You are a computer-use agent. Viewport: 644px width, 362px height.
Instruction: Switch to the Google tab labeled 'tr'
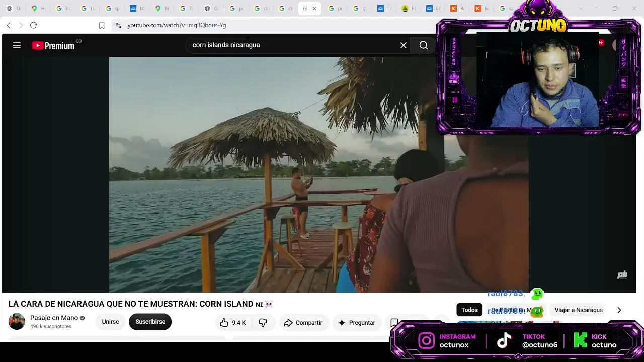(x=88, y=9)
